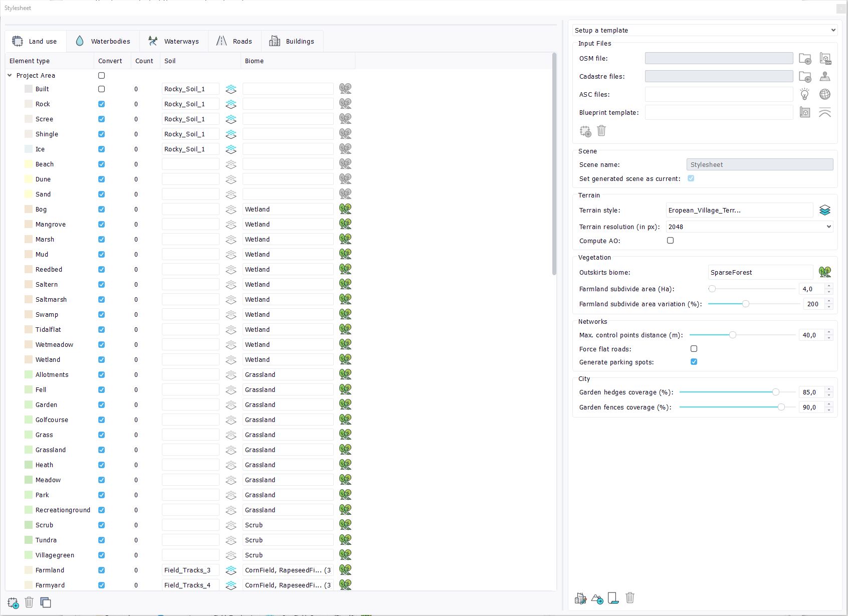Click the duplicate icon at bottom left
848x616 pixels.
46,602
